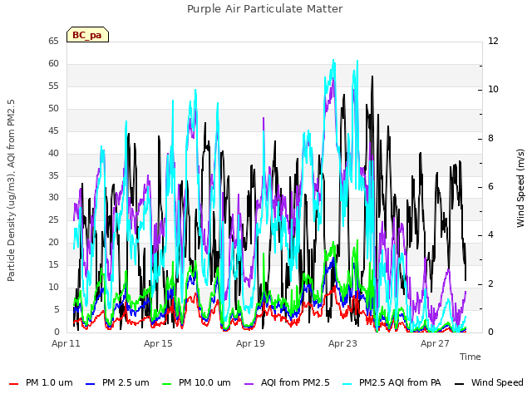Click the 4 tick on the wind axis
This screenshot has width=532, height=399.
[490, 235]
